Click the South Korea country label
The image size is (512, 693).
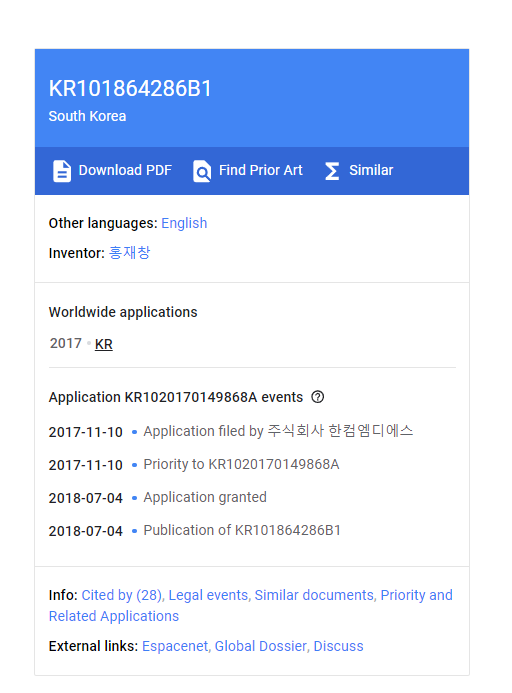click(87, 116)
